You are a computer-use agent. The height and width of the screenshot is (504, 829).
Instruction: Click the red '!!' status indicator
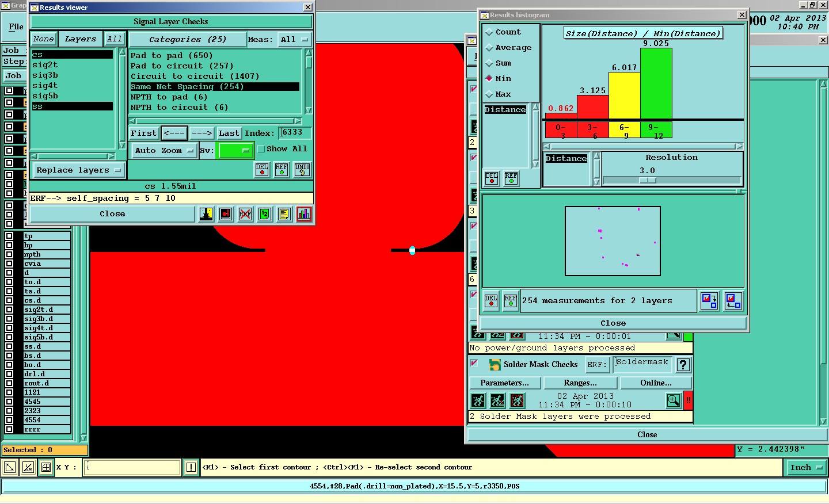[688, 400]
